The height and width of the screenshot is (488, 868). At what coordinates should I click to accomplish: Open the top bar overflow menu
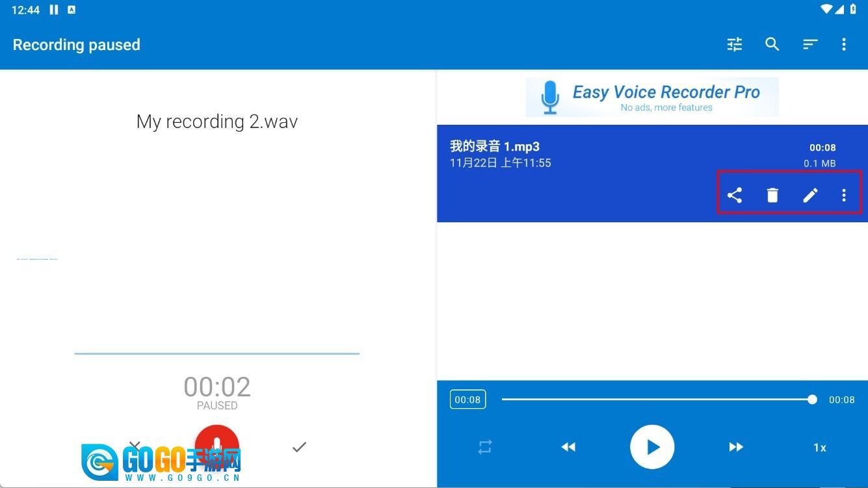point(844,44)
